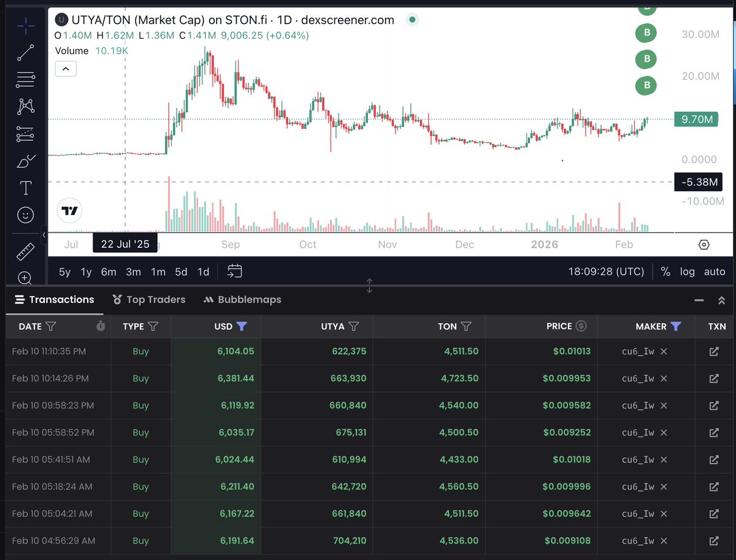The height and width of the screenshot is (560, 736).
Task: Set chart range to 1y
Action: pyautogui.click(x=86, y=272)
